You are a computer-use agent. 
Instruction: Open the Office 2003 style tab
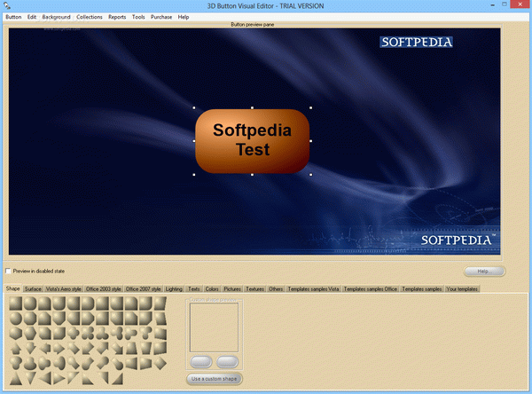tap(104, 289)
